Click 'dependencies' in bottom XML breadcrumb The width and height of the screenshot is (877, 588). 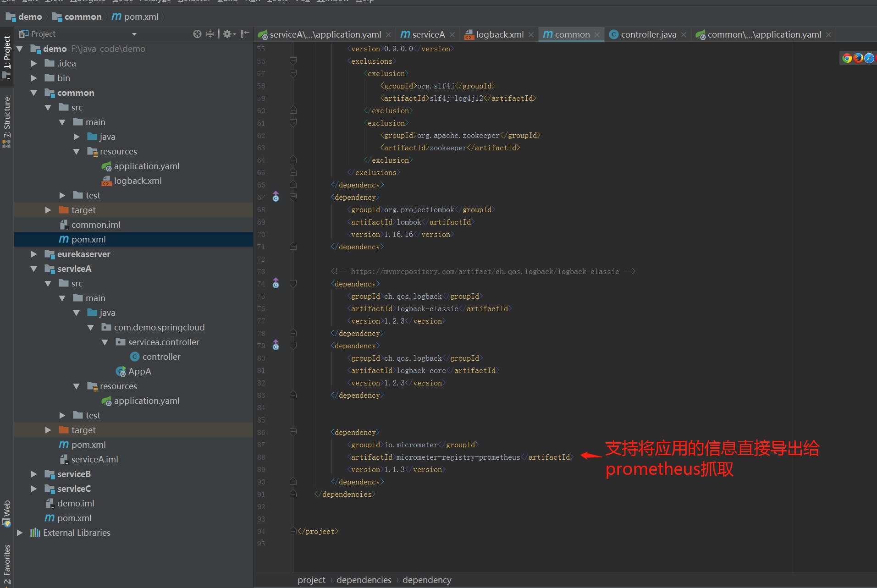pos(364,580)
